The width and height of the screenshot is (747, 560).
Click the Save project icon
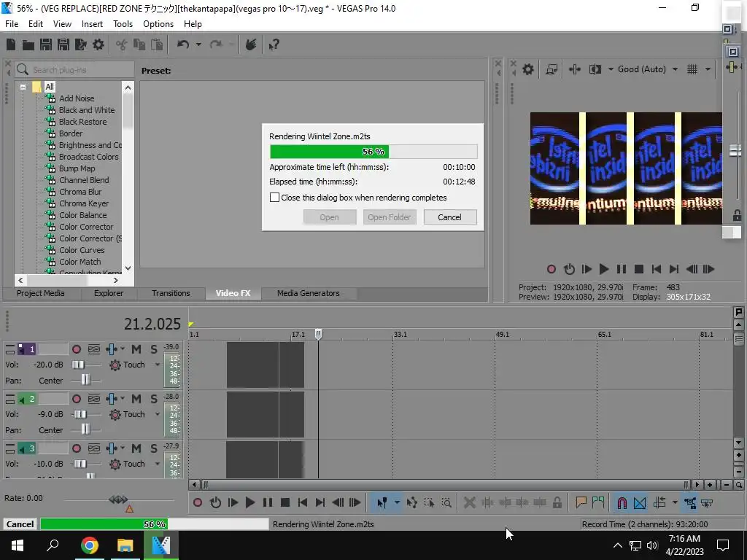[x=46, y=44]
